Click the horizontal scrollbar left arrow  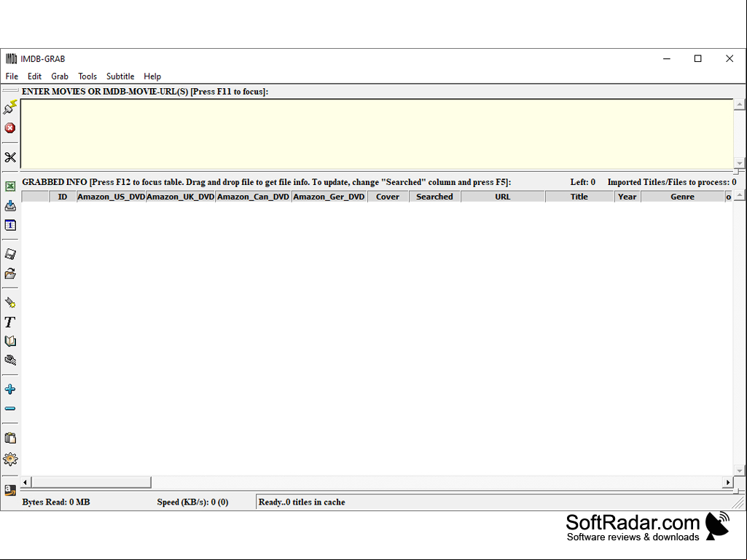click(26, 482)
